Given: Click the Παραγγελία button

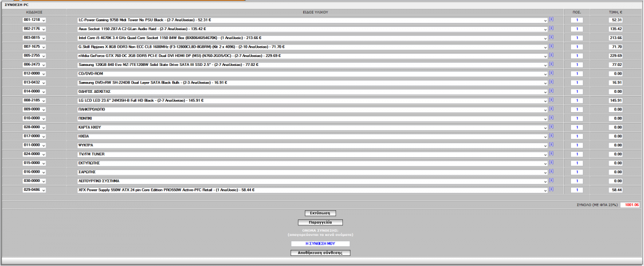Looking at the screenshot, I should (320, 222).
